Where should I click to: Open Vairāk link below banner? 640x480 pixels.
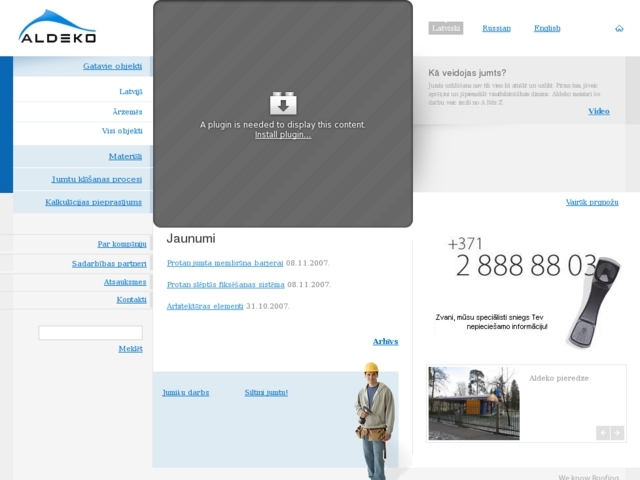pos(592,202)
